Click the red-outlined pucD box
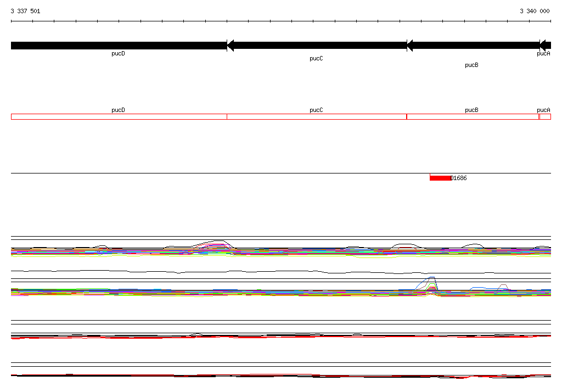The height and width of the screenshot is (392, 562). [119, 116]
